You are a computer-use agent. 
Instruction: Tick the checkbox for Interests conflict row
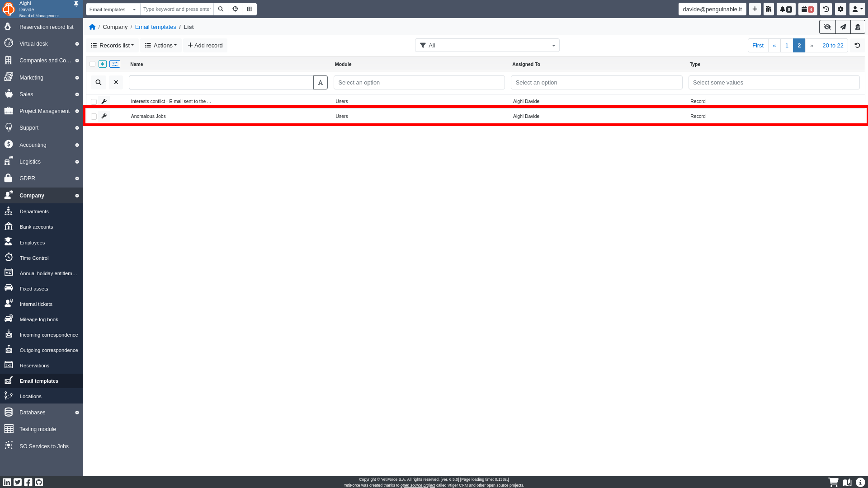point(94,102)
